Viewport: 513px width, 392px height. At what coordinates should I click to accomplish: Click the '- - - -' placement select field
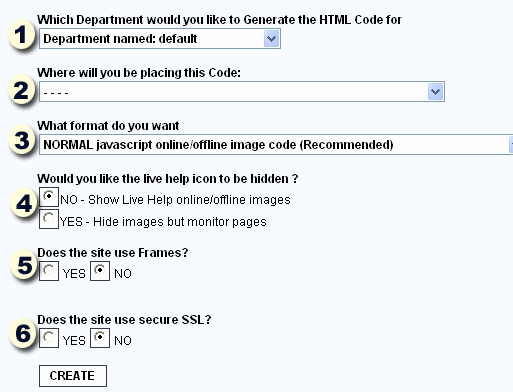pos(242,92)
